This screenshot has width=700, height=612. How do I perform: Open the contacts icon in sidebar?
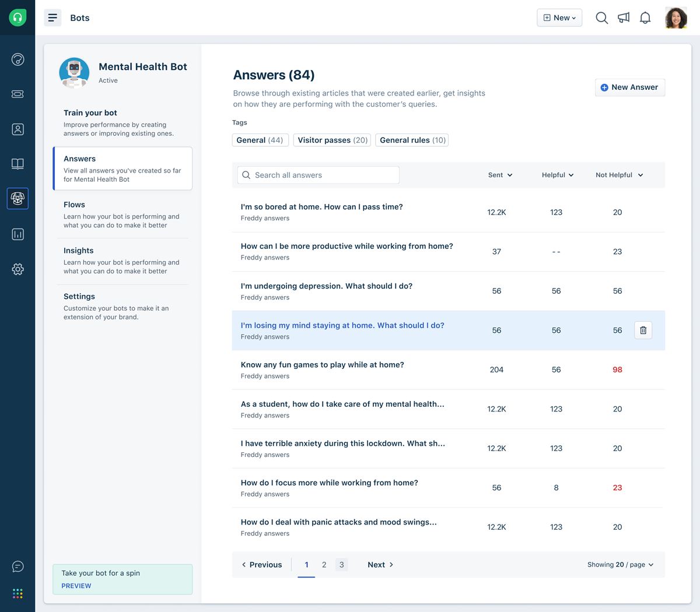pos(17,129)
